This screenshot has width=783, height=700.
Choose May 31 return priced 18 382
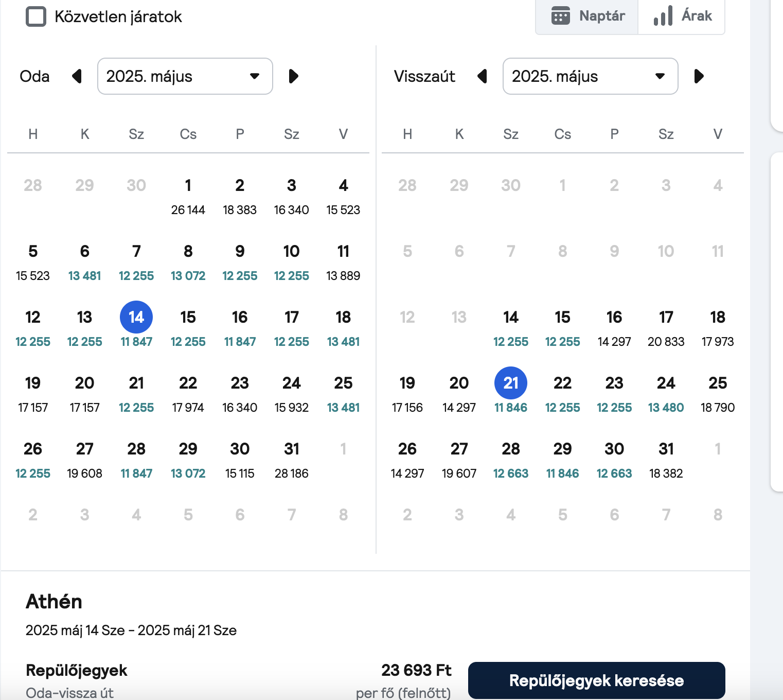pyautogui.click(x=666, y=460)
